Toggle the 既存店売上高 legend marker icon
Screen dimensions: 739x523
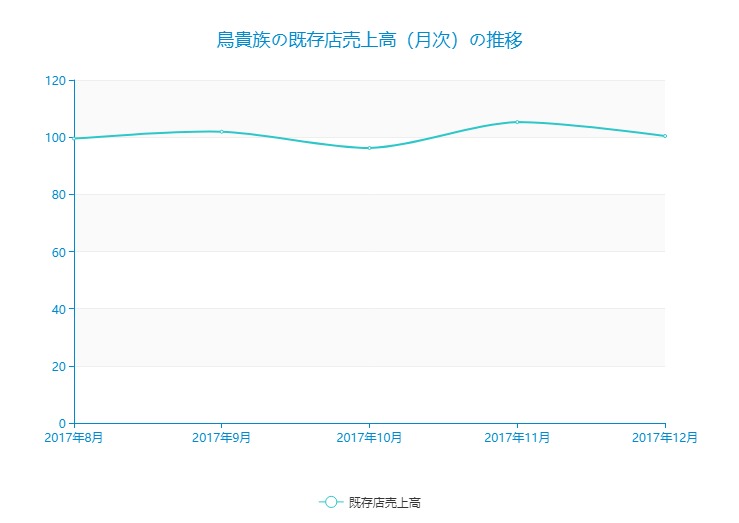(x=331, y=502)
